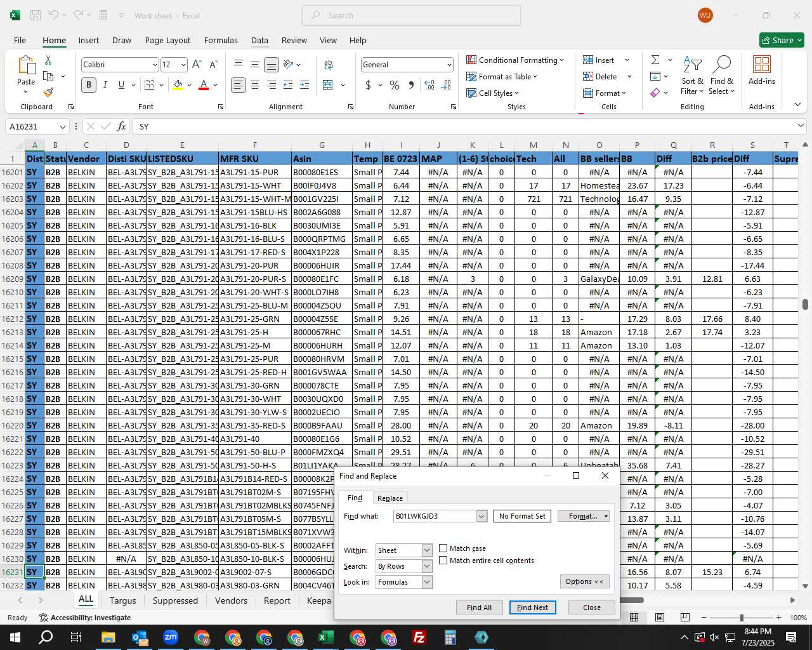Open the font size dropdown
The image size is (812, 650).
click(x=183, y=65)
